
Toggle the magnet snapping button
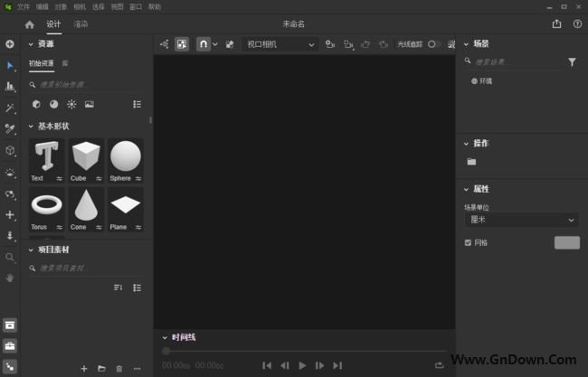point(204,44)
